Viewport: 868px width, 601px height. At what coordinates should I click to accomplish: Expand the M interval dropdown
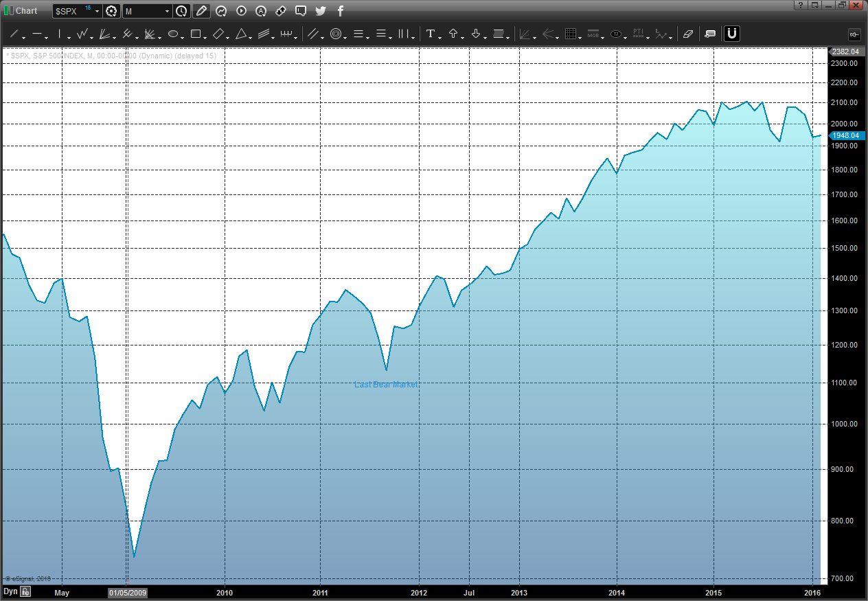point(168,11)
